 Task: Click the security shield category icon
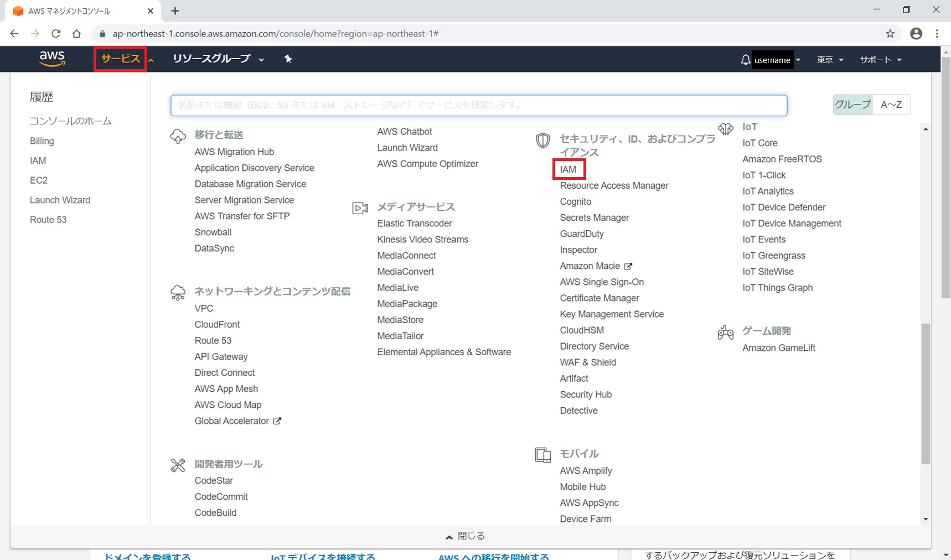543,141
